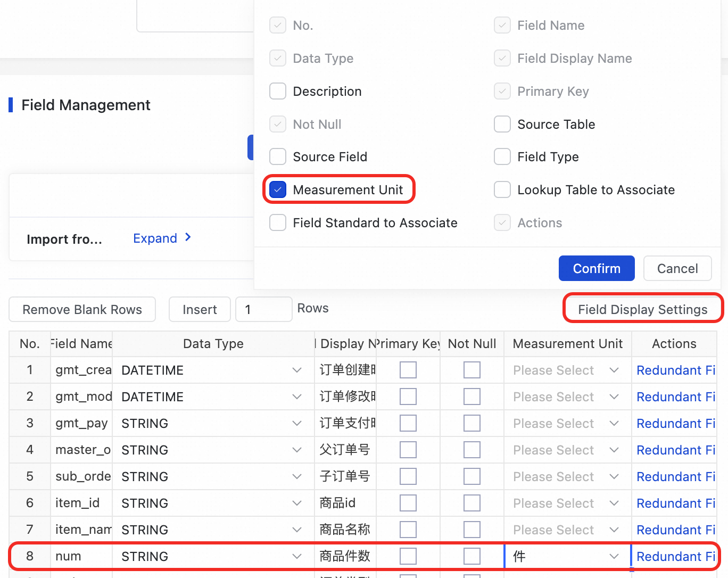728x578 pixels.
Task: Click display name cell 商品件数
Action: pos(345,556)
